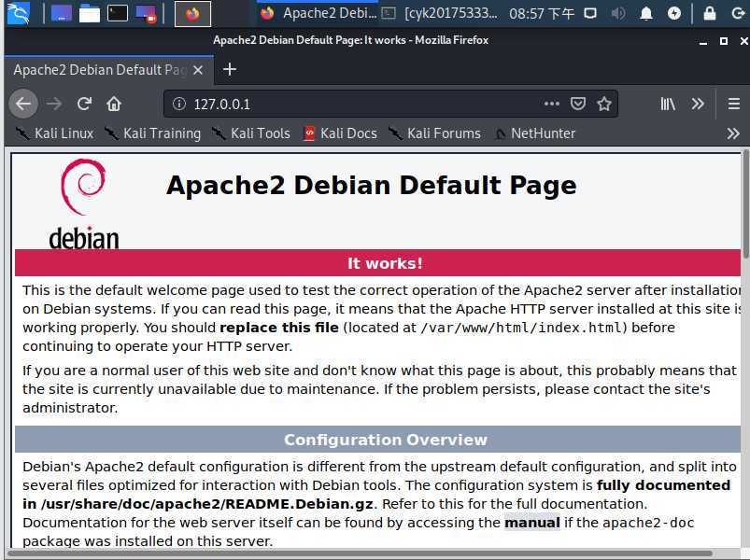Go to the Firefox home page
The height and width of the screenshot is (560, 750).
114,104
